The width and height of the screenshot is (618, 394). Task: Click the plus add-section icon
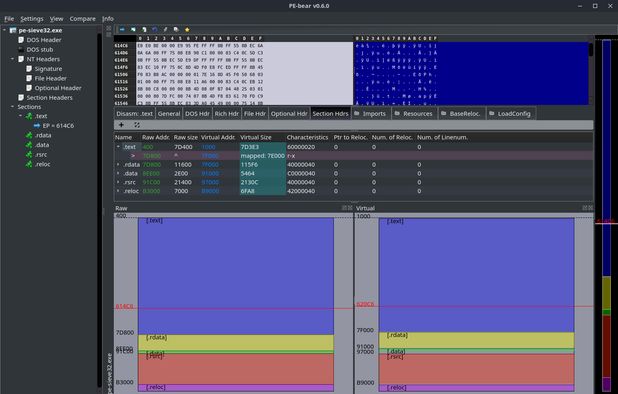[x=121, y=125]
